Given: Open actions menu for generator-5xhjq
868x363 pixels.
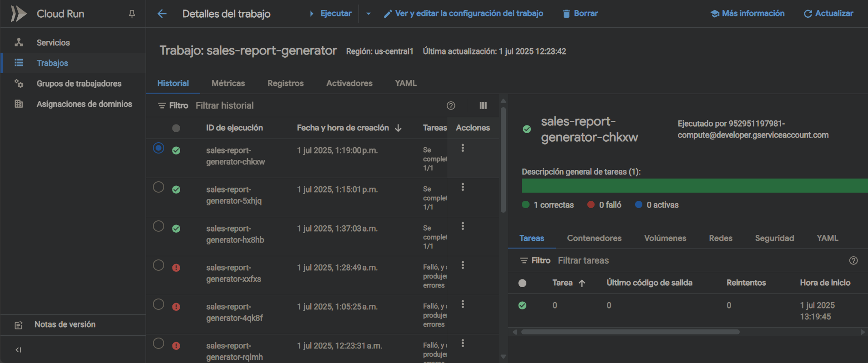Looking at the screenshot, I should click(463, 187).
